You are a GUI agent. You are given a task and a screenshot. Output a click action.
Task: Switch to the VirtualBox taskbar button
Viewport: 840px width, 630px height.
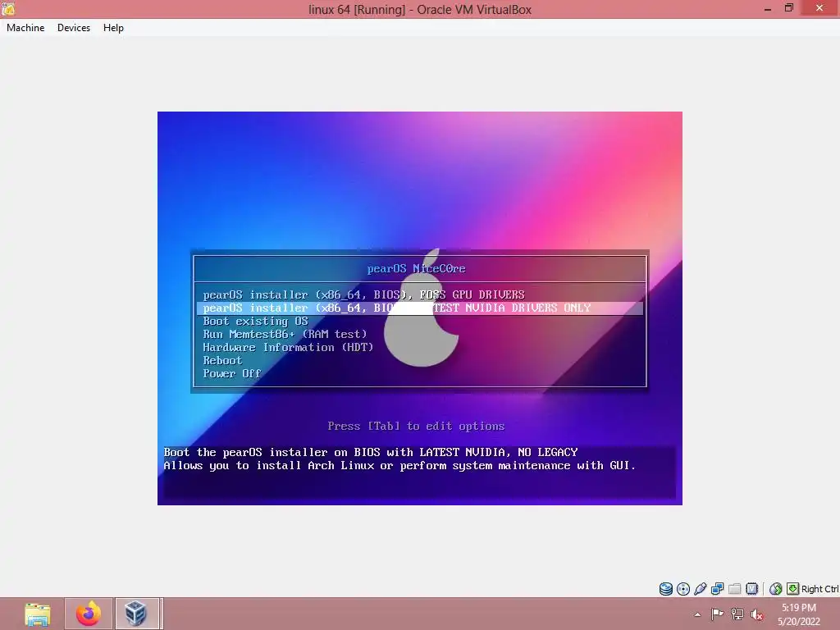pos(137,614)
